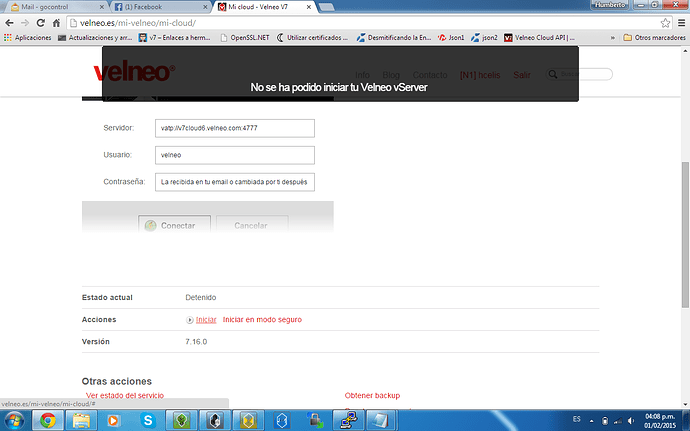Open a new browser tab
The height and width of the screenshot is (431, 690).
pos(326,7)
